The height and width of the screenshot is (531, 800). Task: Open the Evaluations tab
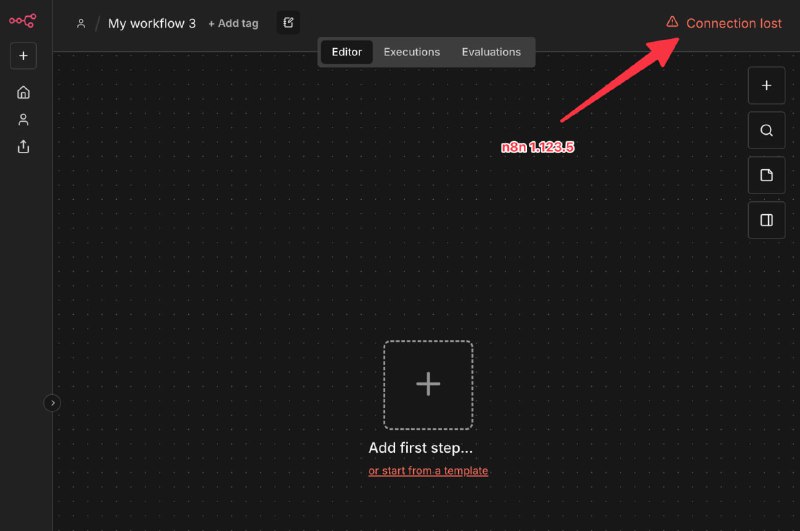(491, 52)
